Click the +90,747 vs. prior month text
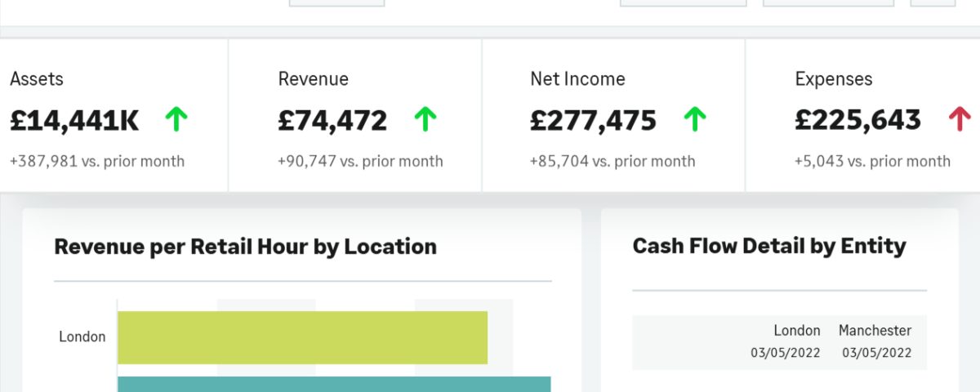 point(360,162)
